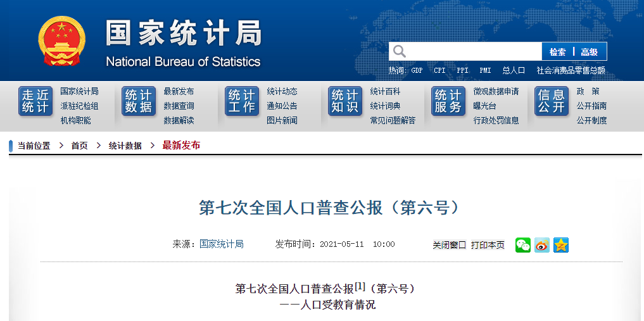
Task: Click the national emblem logo
Action: (x=61, y=41)
